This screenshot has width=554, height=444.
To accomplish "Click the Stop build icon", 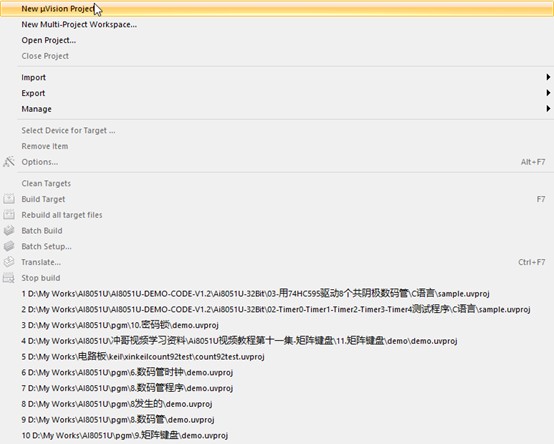I will coord(9,278).
